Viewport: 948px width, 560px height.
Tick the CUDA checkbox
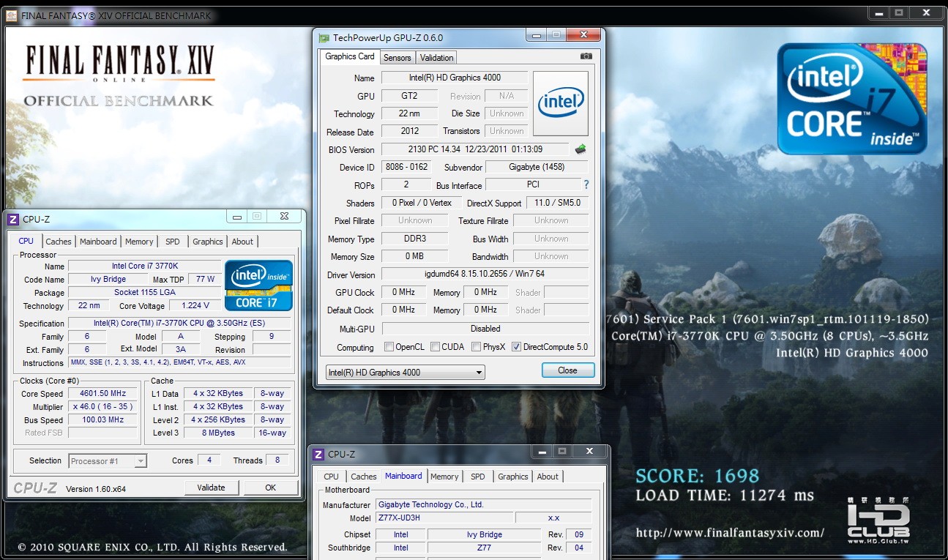435,347
